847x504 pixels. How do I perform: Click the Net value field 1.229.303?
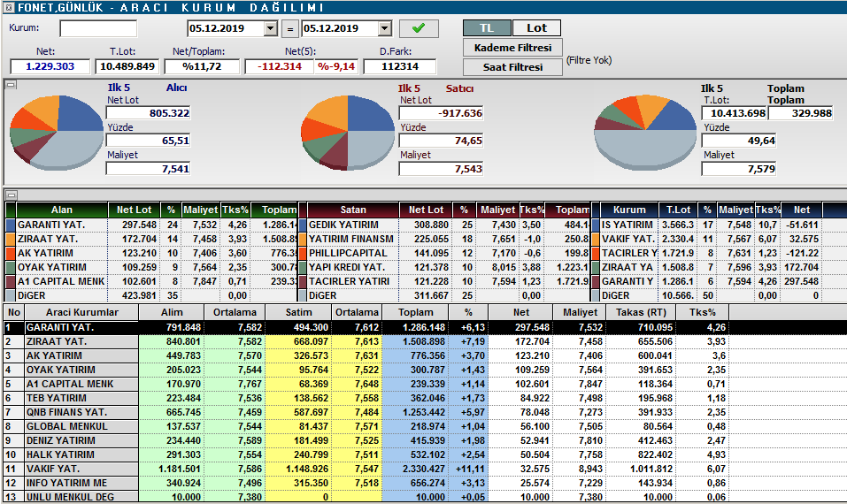click(50, 66)
